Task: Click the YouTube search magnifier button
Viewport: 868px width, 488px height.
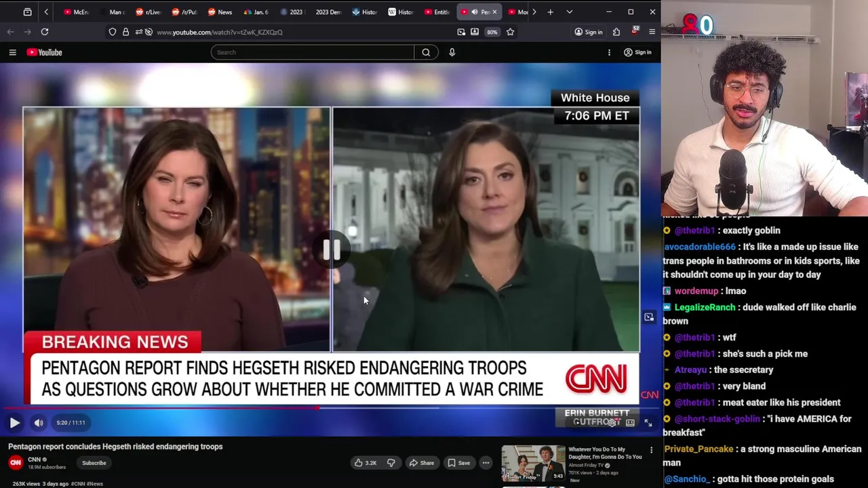Action: coord(426,52)
